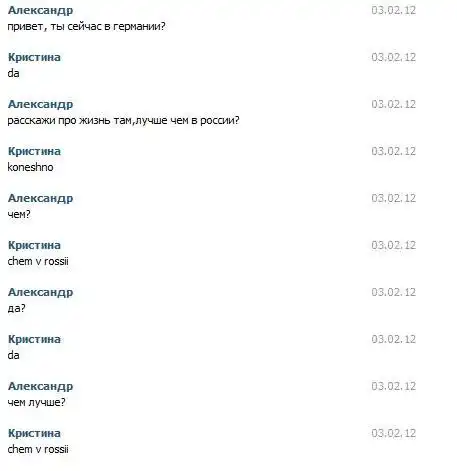
Task: Open Александр's profile from the 'привет' greeting message
Action: pyautogui.click(x=40, y=10)
